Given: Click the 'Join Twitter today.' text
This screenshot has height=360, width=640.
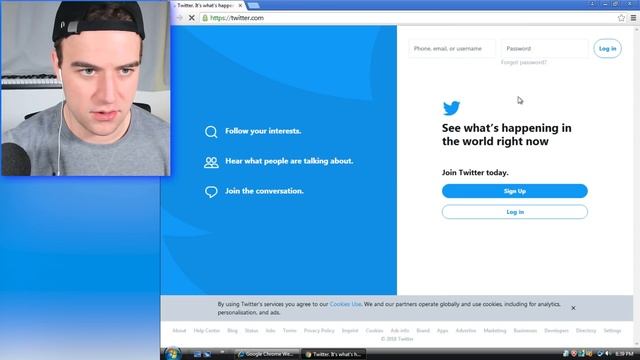Looking at the screenshot, I should (x=475, y=173).
